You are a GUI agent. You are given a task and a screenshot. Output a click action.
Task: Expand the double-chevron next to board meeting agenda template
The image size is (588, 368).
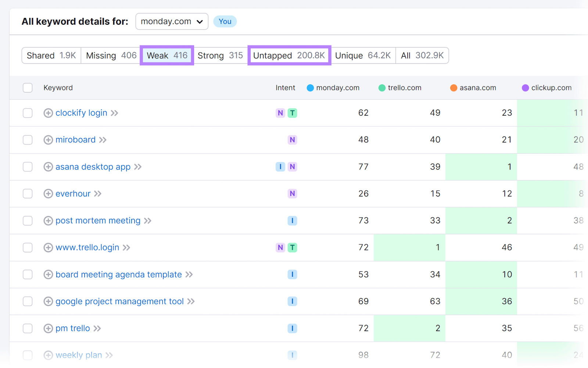189,275
